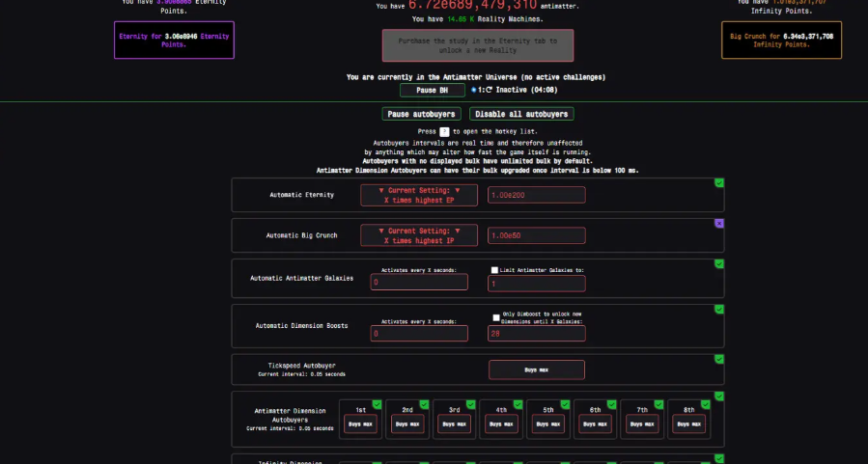Image resolution: width=868 pixels, height=464 pixels.
Task: Click Dimension Boosts Activates every X seconds field
Action: click(419, 334)
